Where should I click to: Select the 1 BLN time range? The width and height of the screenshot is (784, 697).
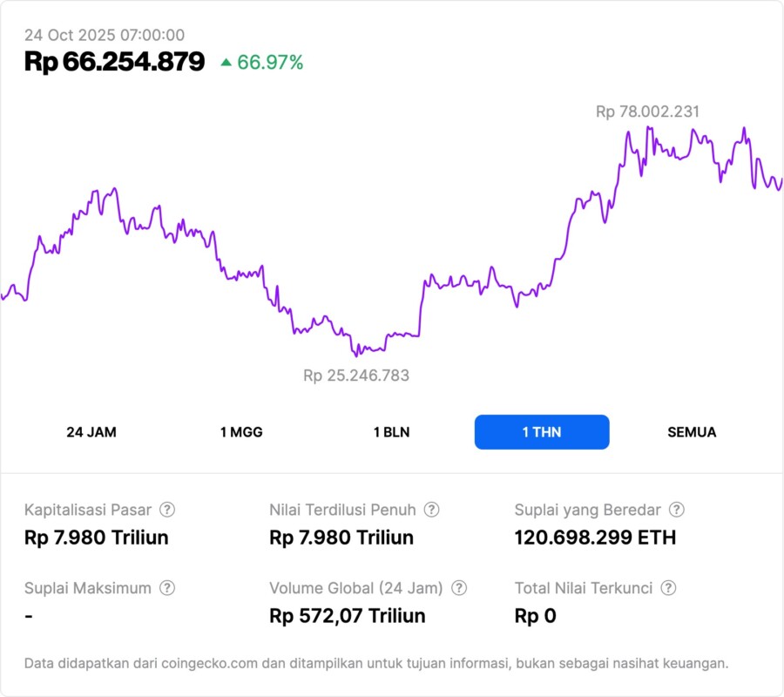coord(391,432)
